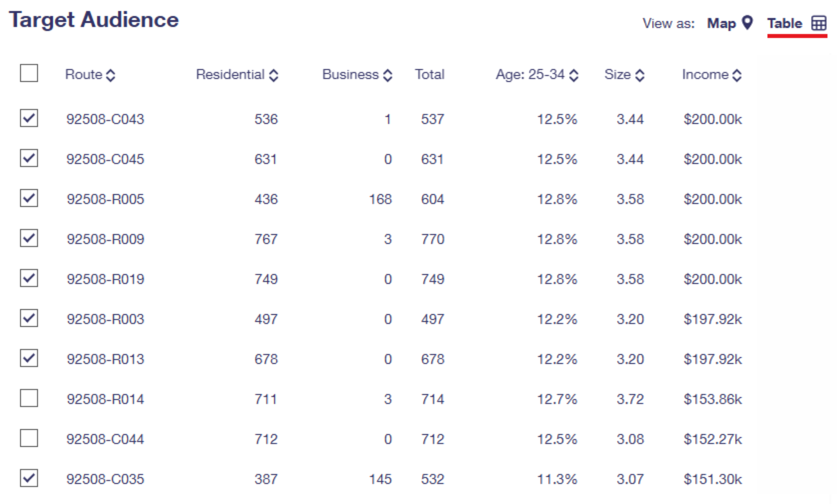This screenshot has height=504, width=837.
Task: Click the Residential sort arrows icon
Action: (x=274, y=75)
